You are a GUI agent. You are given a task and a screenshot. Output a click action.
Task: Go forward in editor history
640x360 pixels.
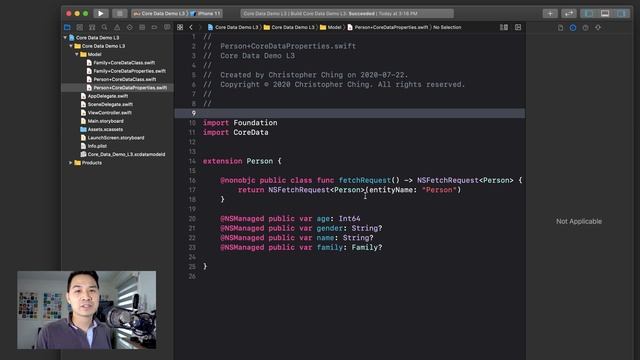200,27
